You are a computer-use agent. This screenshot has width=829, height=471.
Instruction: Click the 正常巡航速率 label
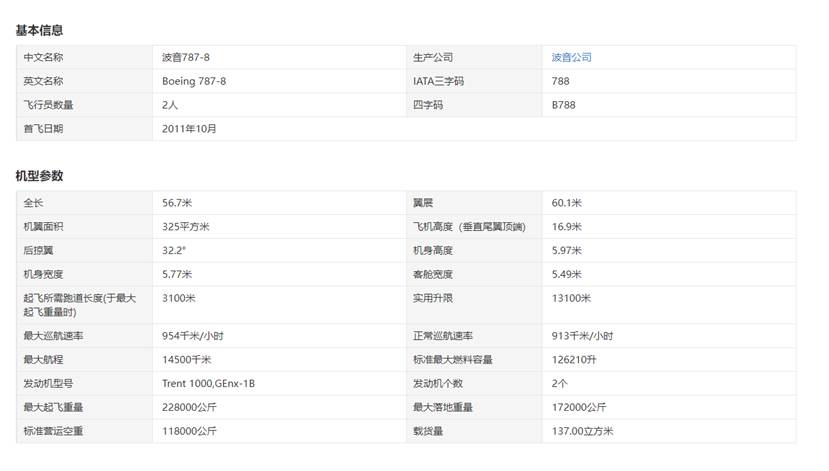tap(443, 336)
